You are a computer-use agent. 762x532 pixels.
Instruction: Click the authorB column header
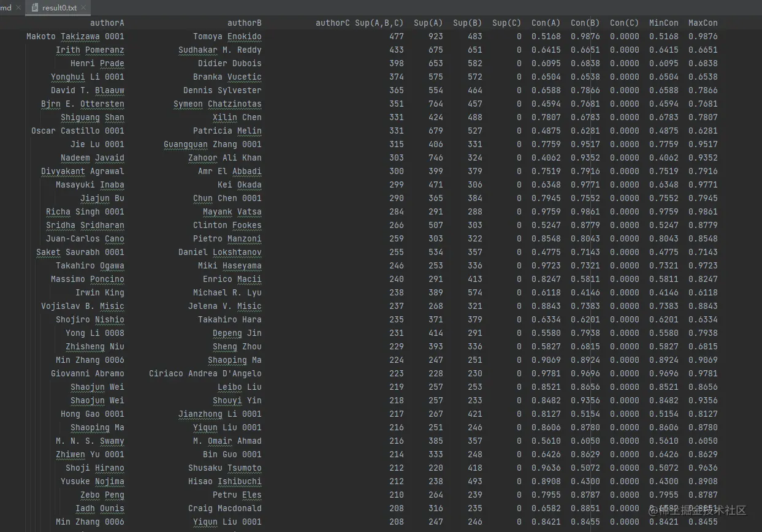244,23
